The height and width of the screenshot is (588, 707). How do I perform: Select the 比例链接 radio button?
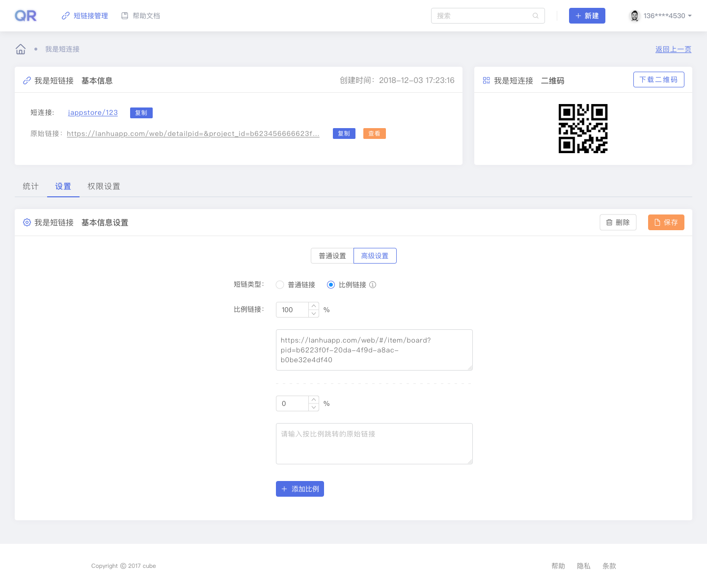click(x=330, y=285)
